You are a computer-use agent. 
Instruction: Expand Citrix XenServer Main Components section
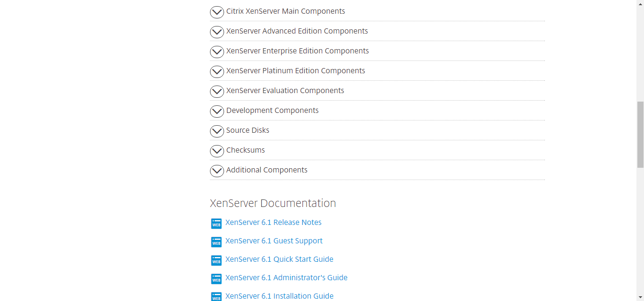coord(377,11)
